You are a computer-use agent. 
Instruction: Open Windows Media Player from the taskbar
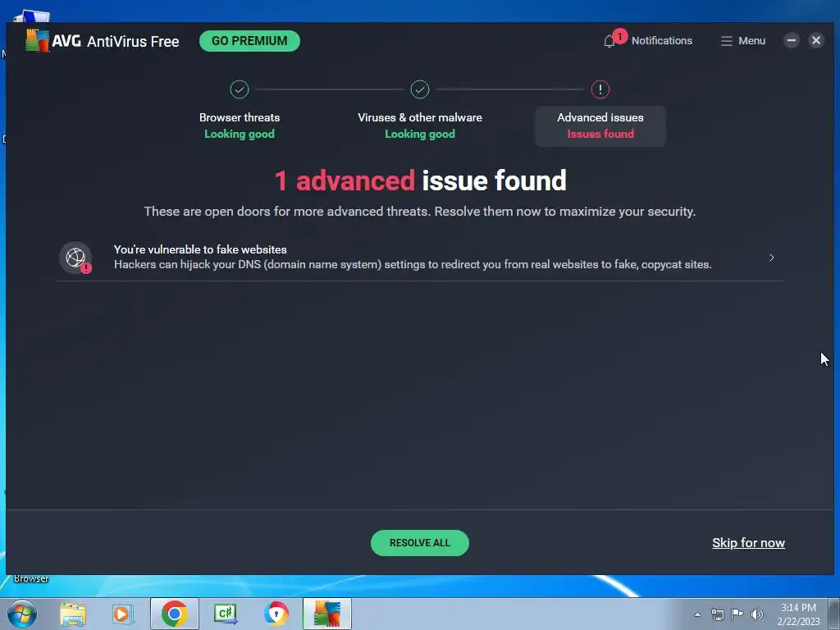point(122,614)
